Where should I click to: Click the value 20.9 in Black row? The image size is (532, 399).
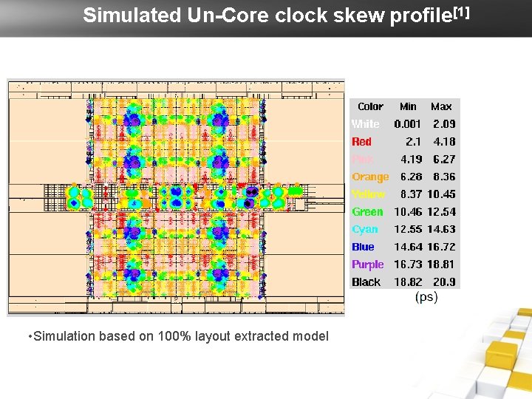pyautogui.click(x=444, y=282)
